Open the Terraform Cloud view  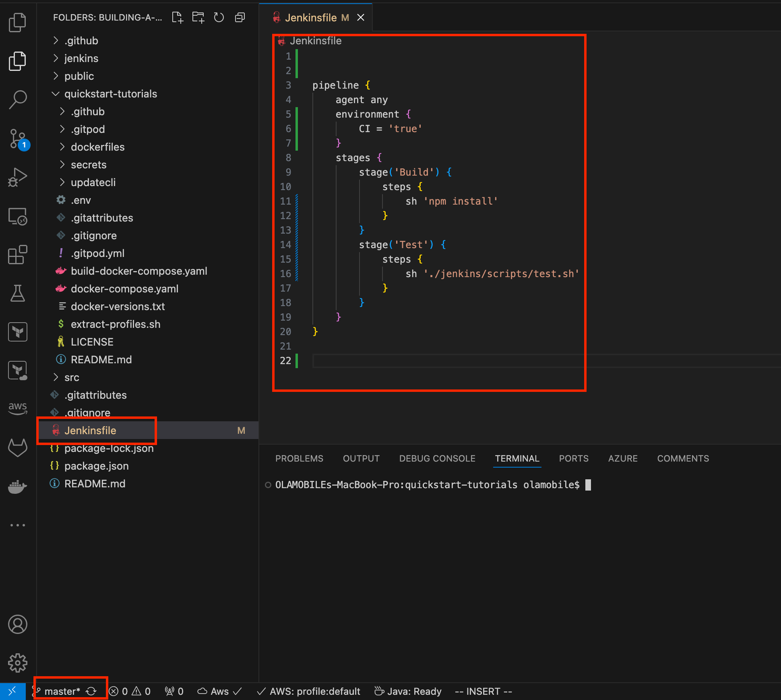point(18,371)
